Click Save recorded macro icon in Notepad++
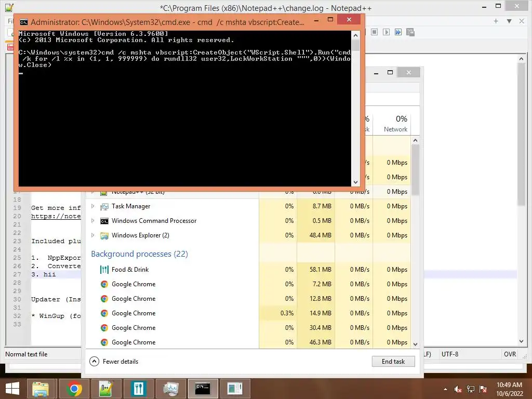The image size is (532, 399). tap(410, 32)
